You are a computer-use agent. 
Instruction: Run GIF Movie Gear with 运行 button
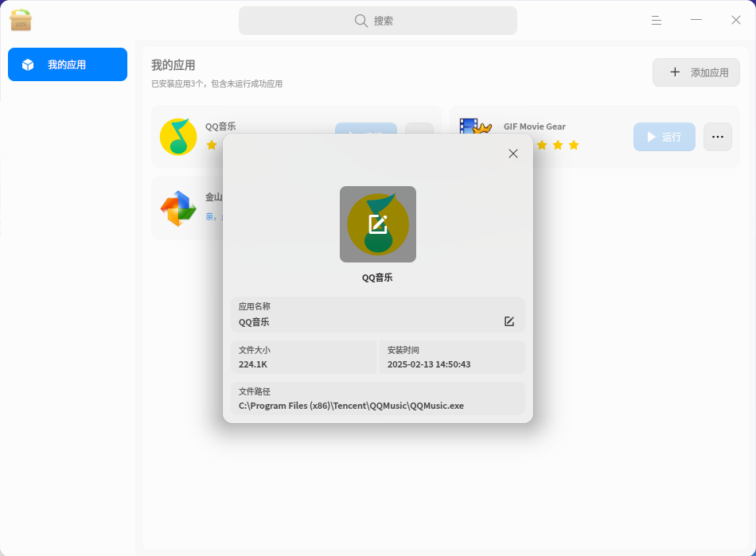pos(664,137)
